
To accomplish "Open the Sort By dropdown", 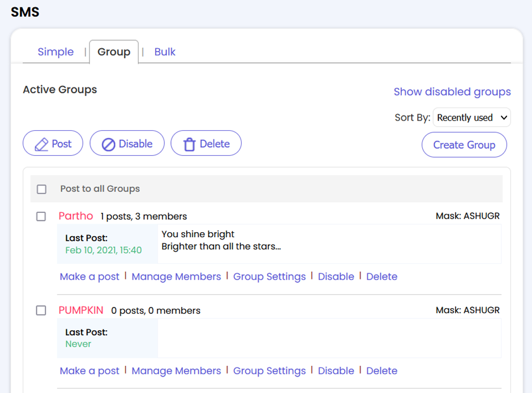I will pos(471,117).
